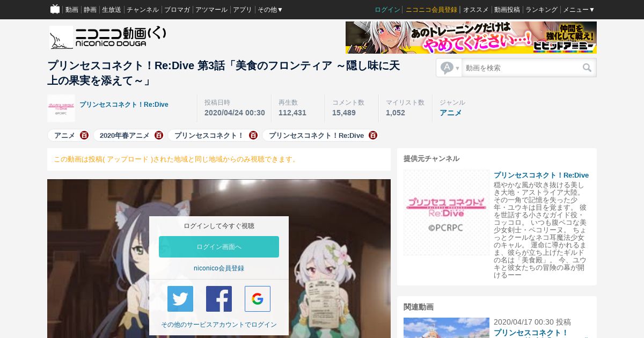Click the アニメ genre link
Screen dimensions: 644x338
click(x=451, y=113)
